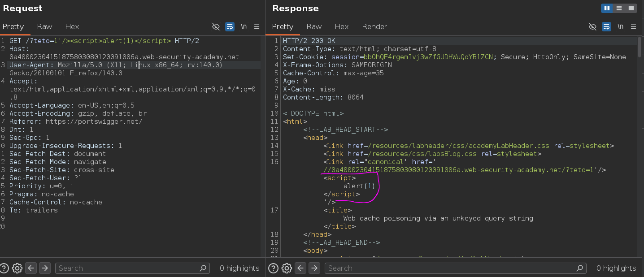This screenshot has height=277, width=644.
Task: Open the Request panel hamburger menu
Action: [x=257, y=26]
